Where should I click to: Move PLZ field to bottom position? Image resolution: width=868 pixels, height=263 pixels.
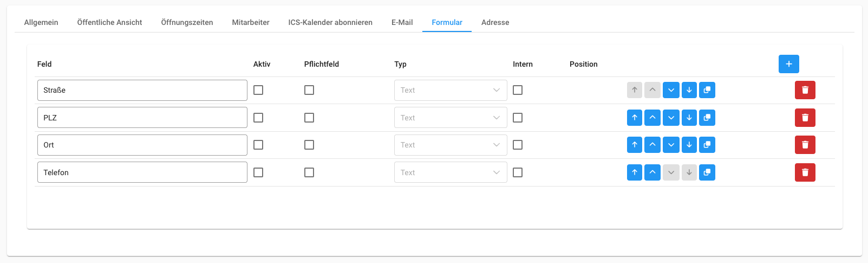(689, 118)
